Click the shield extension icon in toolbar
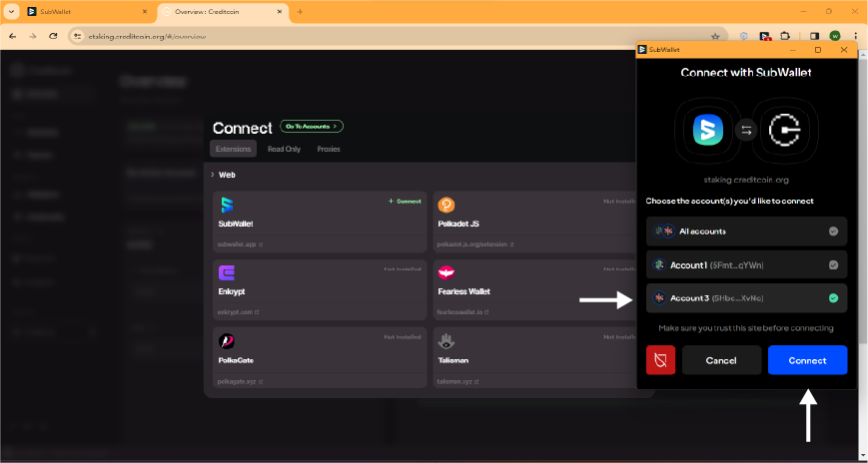 coord(744,36)
